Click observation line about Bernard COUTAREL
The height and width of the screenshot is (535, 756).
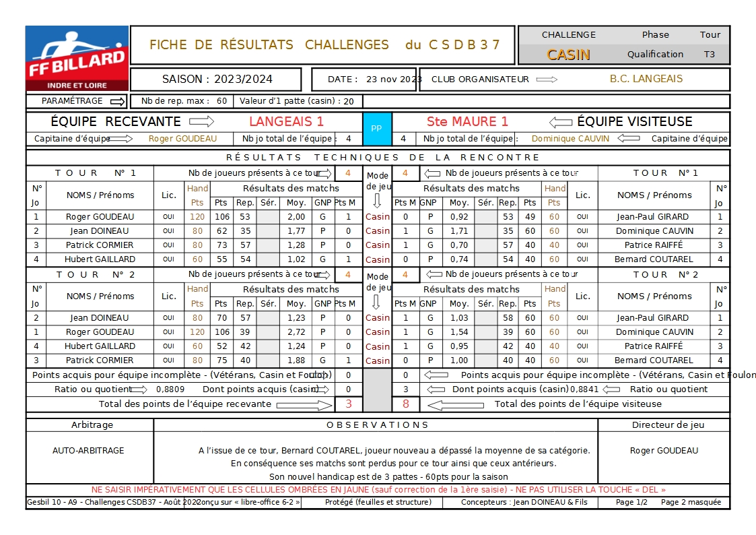coord(394,451)
